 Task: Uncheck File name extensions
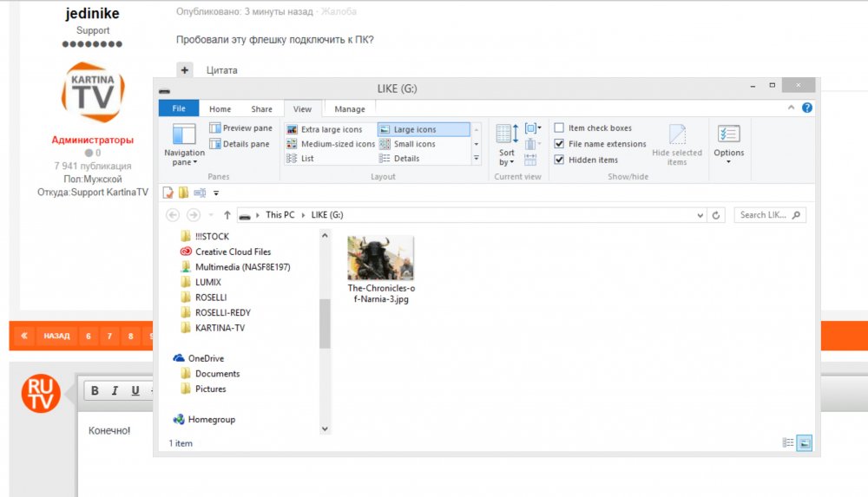point(560,144)
